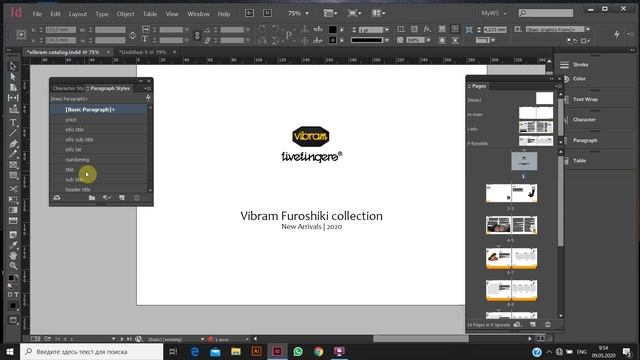Switch to the Untitled-5 document tab
Image resolution: width=640 pixels, height=360 pixels.
coord(142,52)
